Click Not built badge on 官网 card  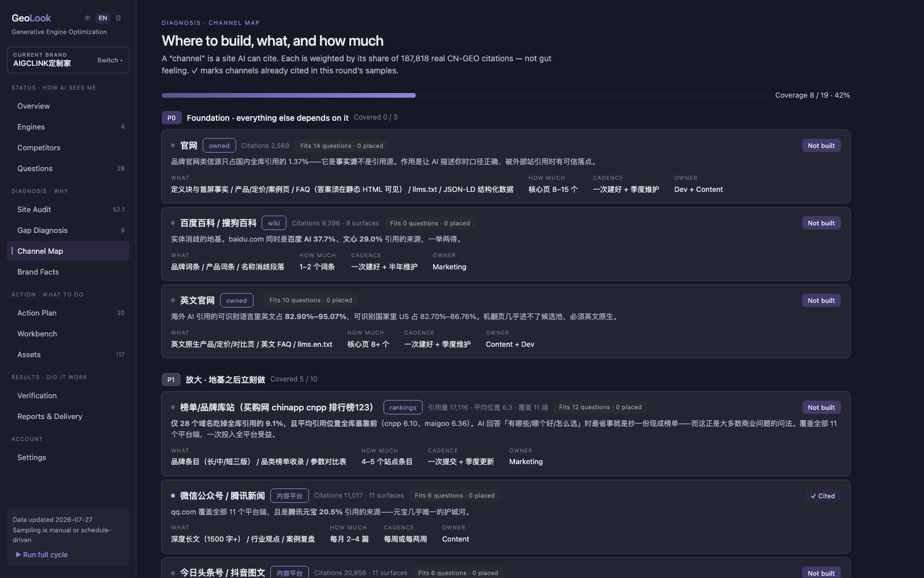click(x=821, y=146)
